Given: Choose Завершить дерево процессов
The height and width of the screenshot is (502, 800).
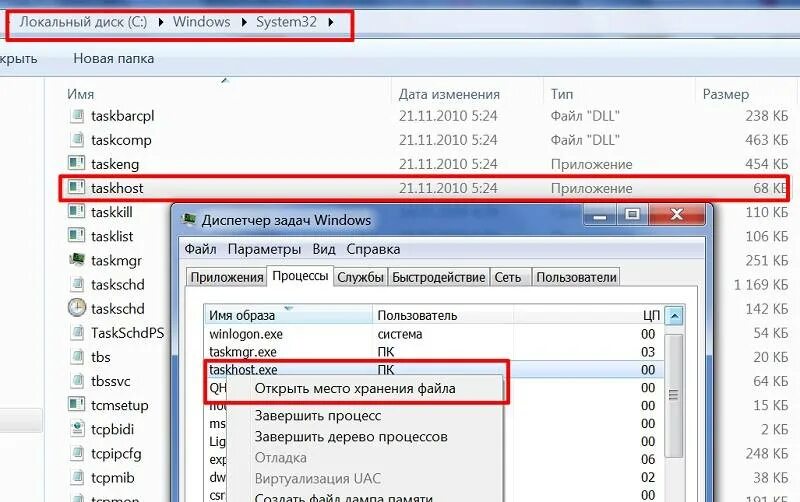Looking at the screenshot, I should coord(351,437).
